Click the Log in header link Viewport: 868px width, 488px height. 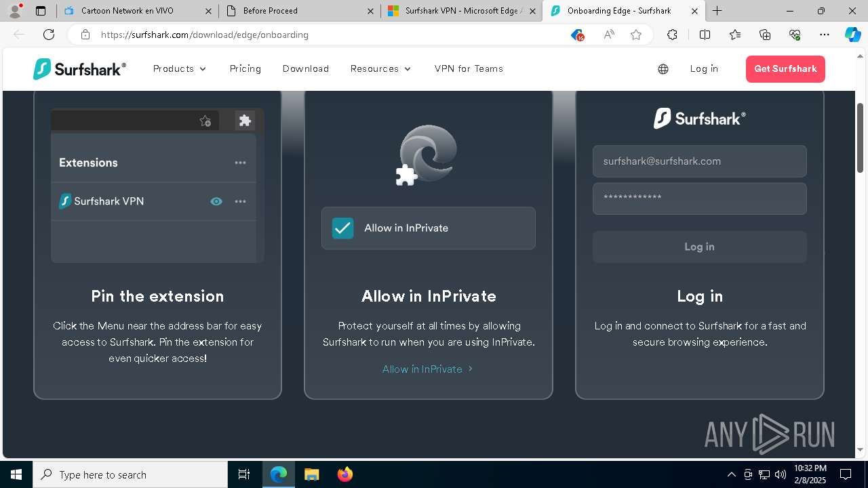coord(704,68)
